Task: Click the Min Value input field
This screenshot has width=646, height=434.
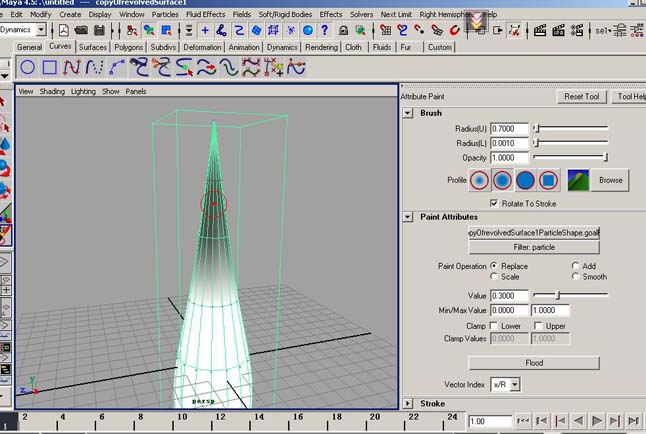Action: 509,310
